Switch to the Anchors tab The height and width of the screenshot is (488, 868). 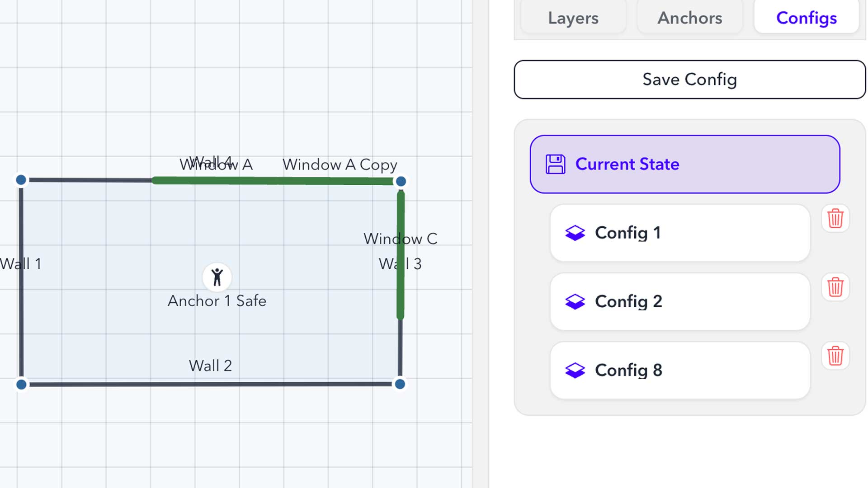pyautogui.click(x=689, y=18)
